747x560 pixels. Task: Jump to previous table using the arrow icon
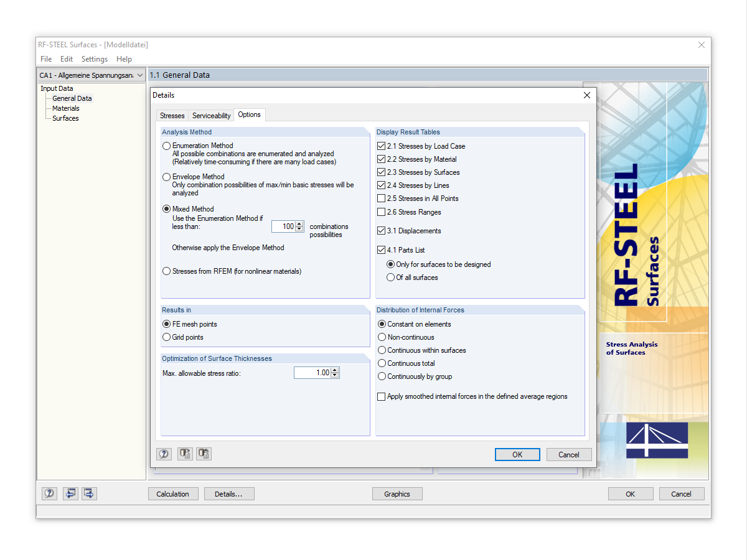pyautogui.click(x=70, y=493)
